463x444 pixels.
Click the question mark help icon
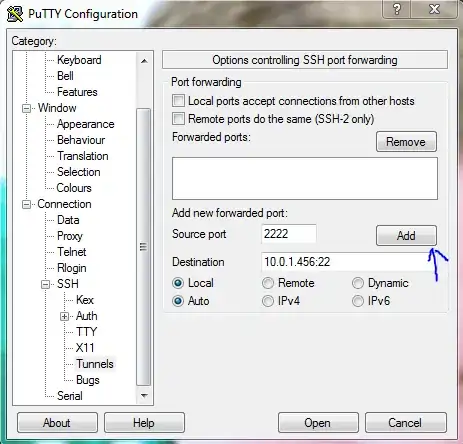coord(397,9)
